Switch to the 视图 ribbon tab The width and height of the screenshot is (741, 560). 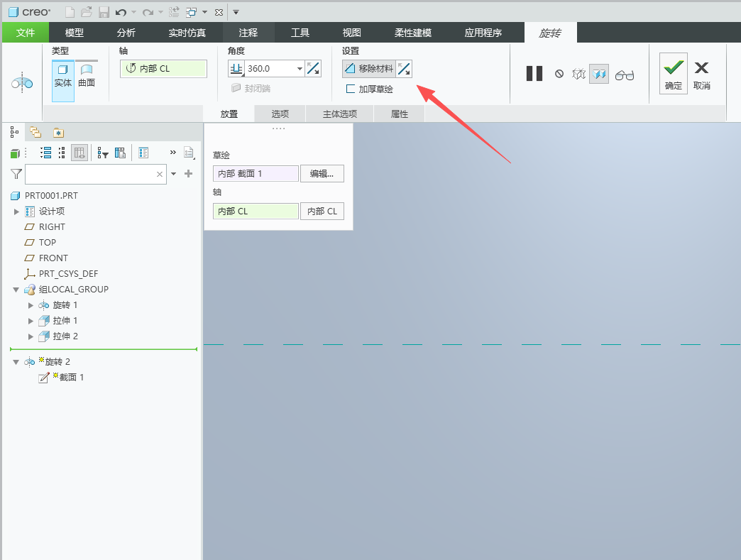click(351, 33)
